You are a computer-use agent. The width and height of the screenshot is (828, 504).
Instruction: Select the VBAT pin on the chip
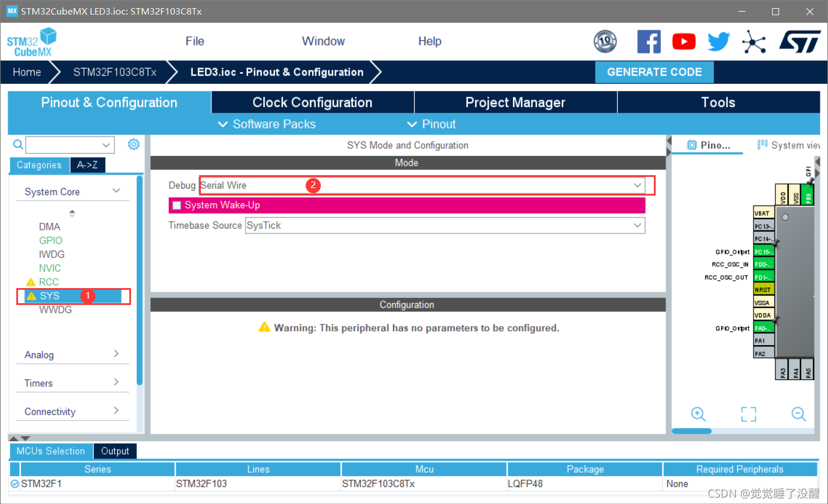[764, 214]
